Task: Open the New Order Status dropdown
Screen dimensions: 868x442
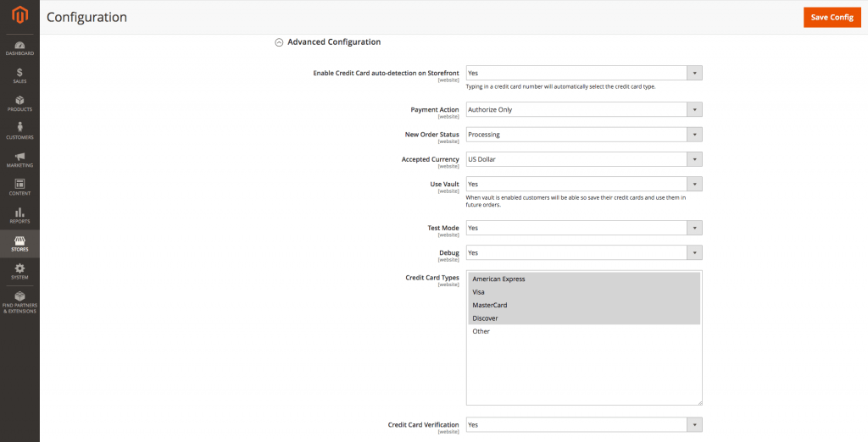Action: tap(583, 135)
